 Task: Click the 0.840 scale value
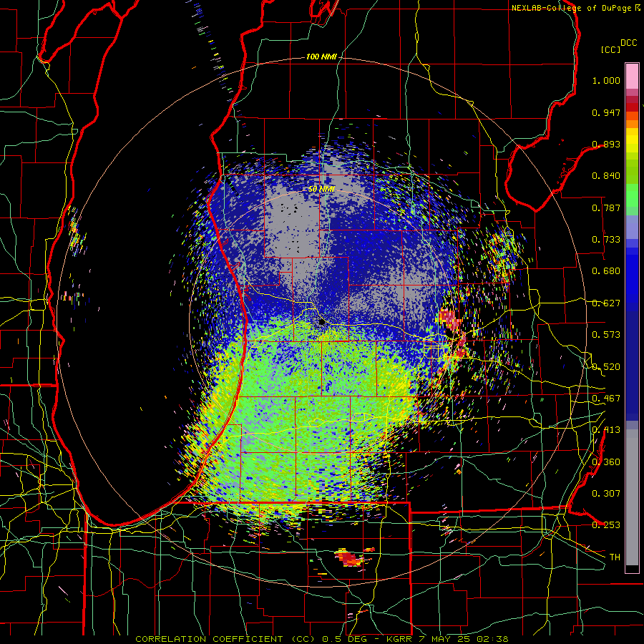tap(606, 176)
